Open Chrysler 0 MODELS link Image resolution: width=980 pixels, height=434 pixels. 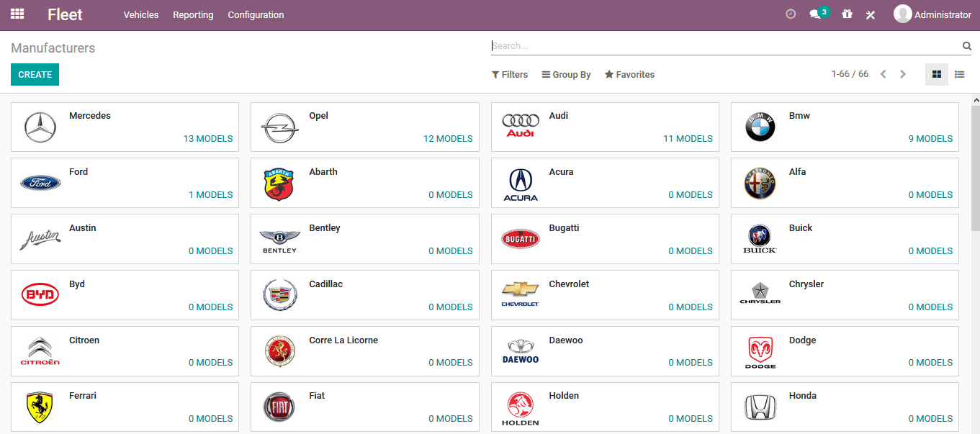coord(931,307)
